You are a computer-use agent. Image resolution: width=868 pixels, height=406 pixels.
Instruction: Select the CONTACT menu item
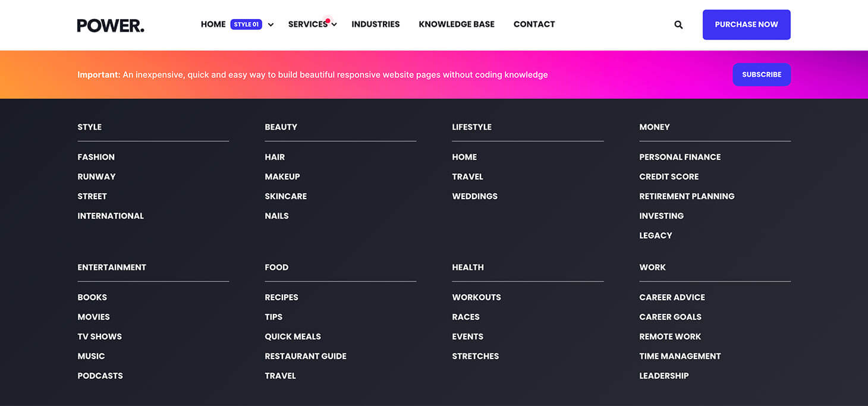[x=534, y=24]
